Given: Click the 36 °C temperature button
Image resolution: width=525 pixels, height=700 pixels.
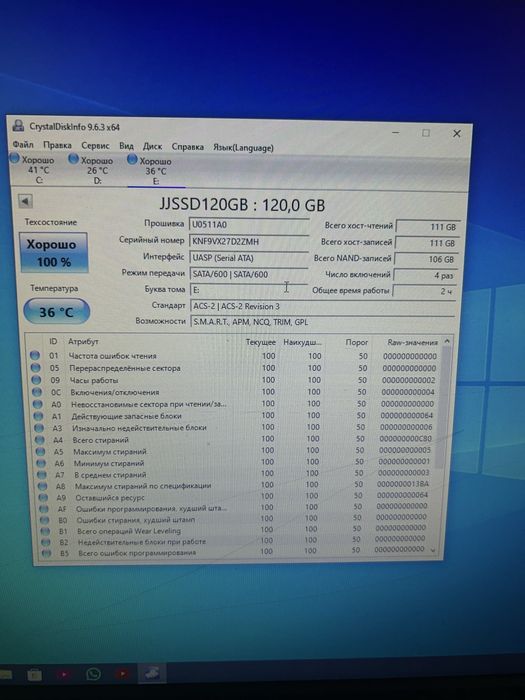Looking at the screenshot, I should (x=56, y=312).
